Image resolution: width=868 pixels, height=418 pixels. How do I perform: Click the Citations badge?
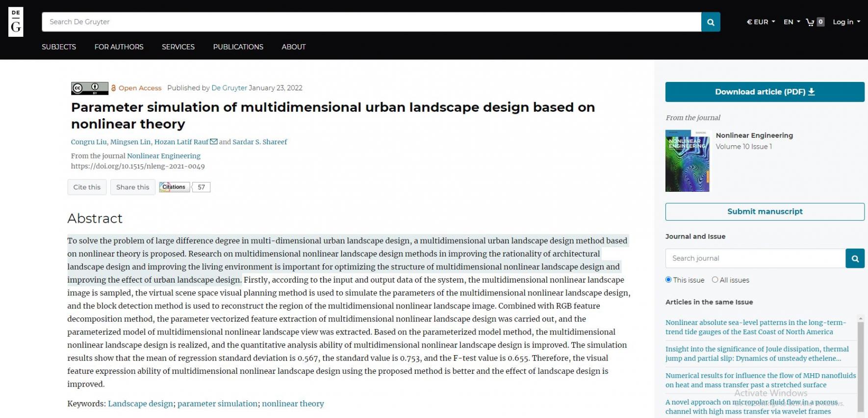click(x=174, y=187)
